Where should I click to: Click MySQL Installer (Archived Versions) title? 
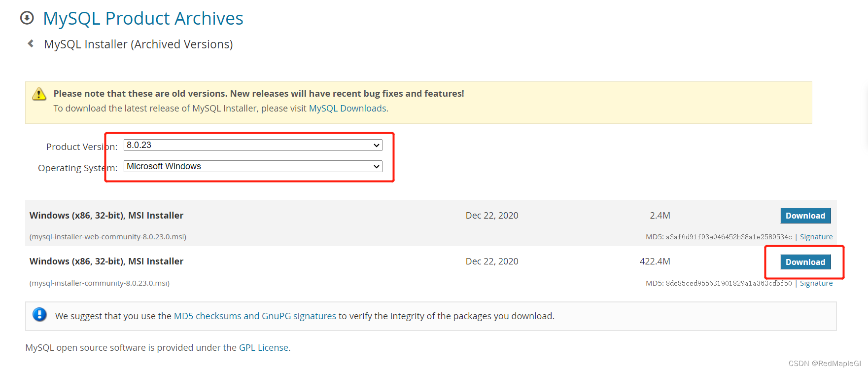point(139,44)
